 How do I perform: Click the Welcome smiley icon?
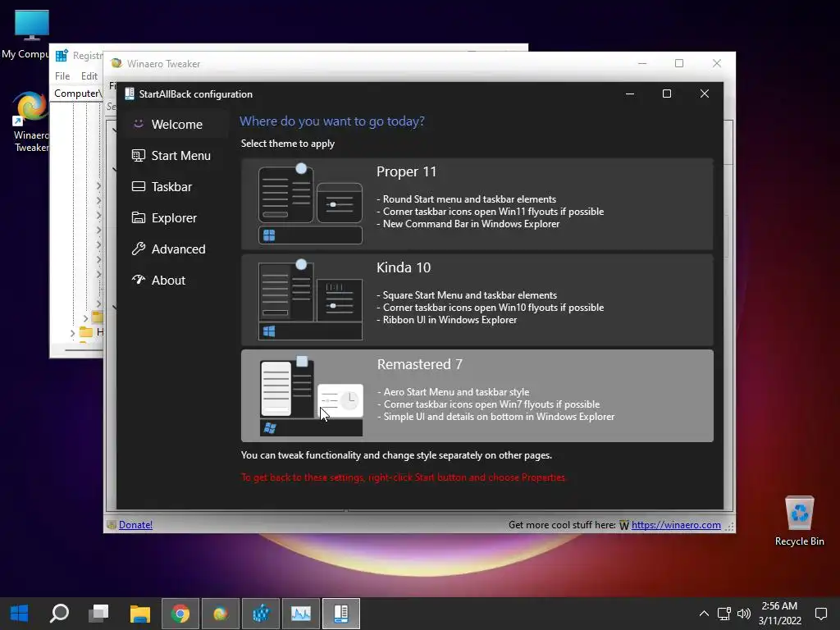point(138,124)
